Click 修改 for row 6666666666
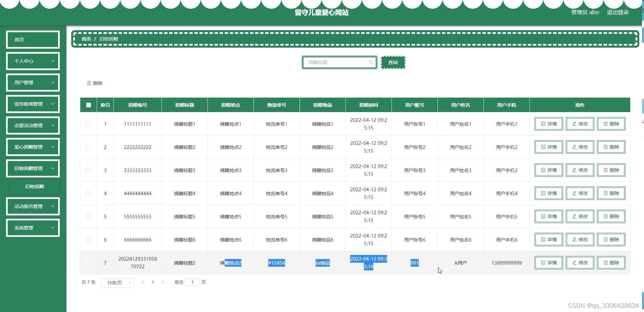Image resolution: width=644 pixels, height=312 pixels. click(x=580, y=240)
